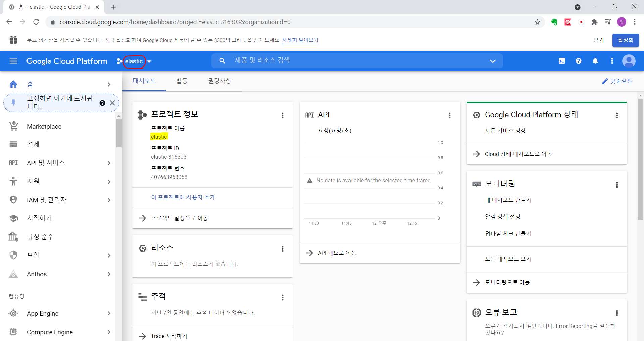The image size is (644, 341).
Task: Switch to 활동 tab
Action: tap(182, 81)
